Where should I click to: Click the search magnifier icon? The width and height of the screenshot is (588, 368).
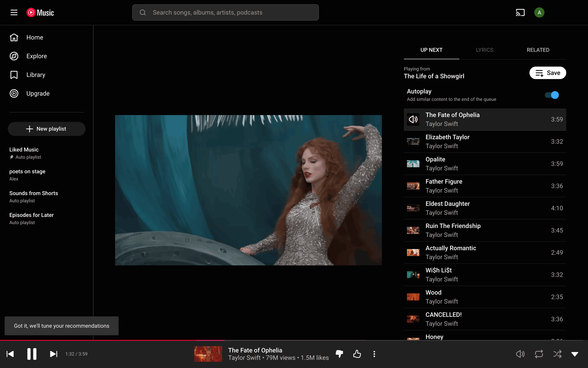pyautogui.click(x=143, y=13)
